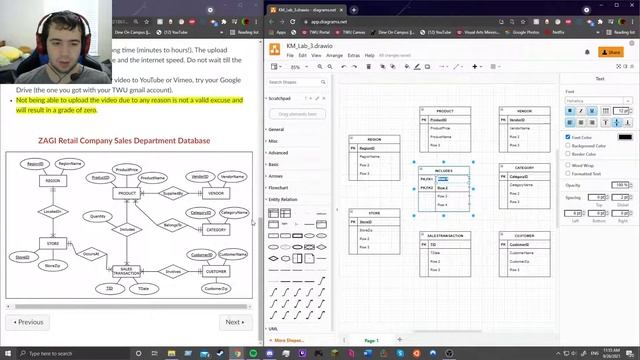The width and height of the screenshot is (640, 360).
Task: Undo the last diagram action
Action: pyautogui.click(x=344, y=67)
